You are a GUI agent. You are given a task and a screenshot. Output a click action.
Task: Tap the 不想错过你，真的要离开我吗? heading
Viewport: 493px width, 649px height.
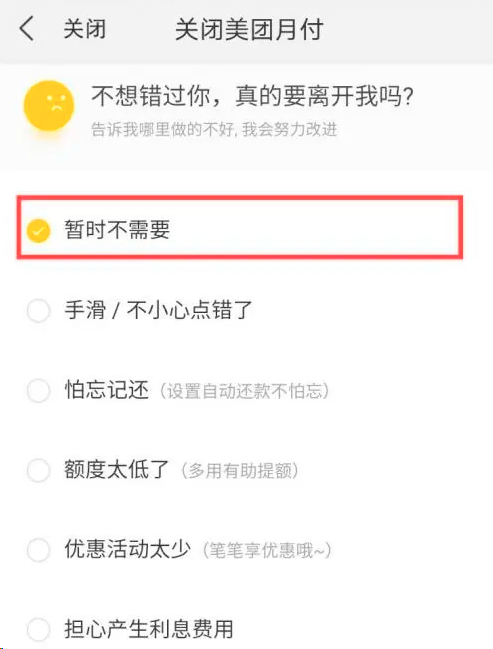tap(253, 96)
